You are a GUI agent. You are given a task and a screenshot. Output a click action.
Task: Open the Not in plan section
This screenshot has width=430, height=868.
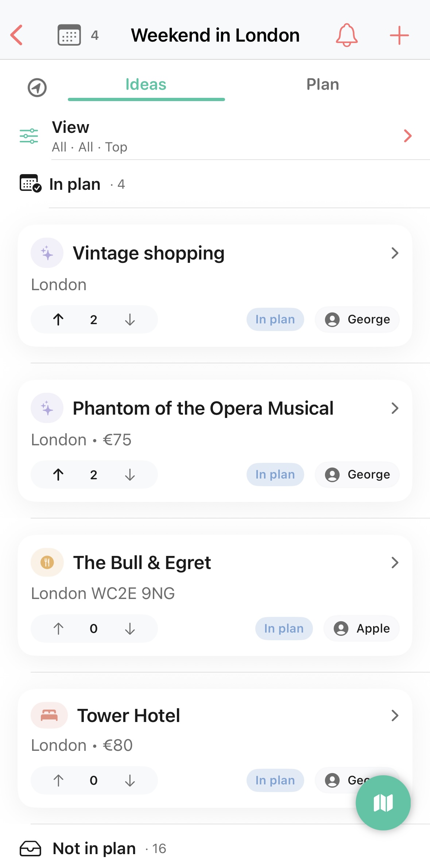coord(94,849)
